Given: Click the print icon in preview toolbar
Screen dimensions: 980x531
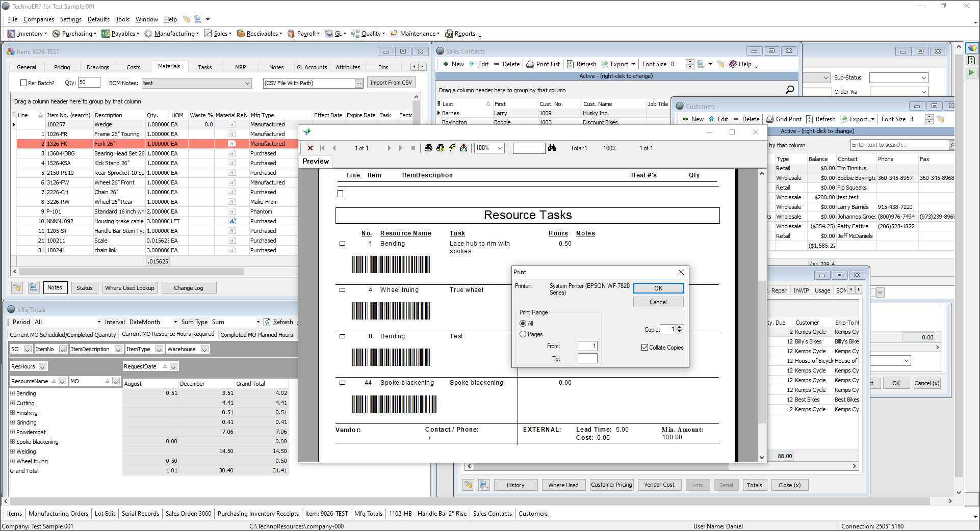Looking at the screenshot, I should click(x=428, y=148).
